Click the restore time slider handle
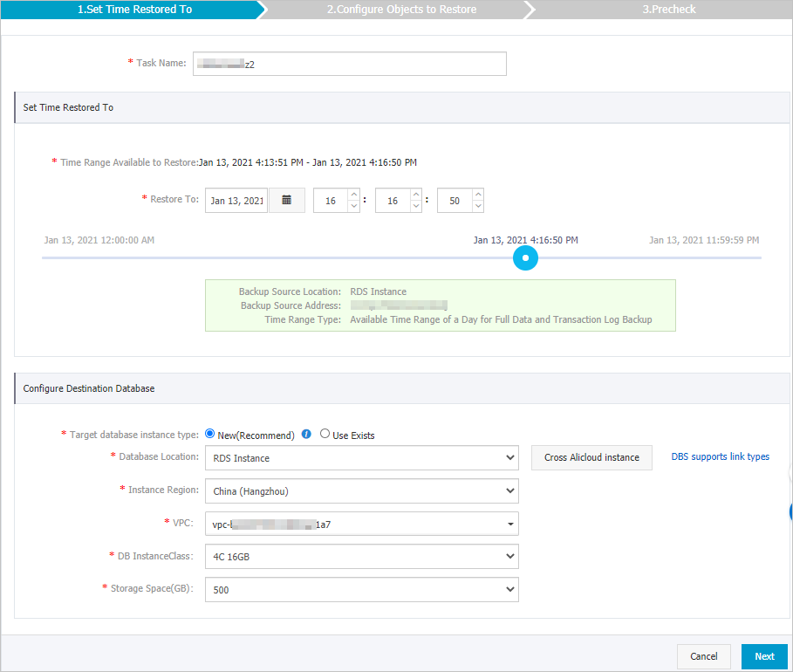Viewport: 793px width, 672px height. point(525,257)
